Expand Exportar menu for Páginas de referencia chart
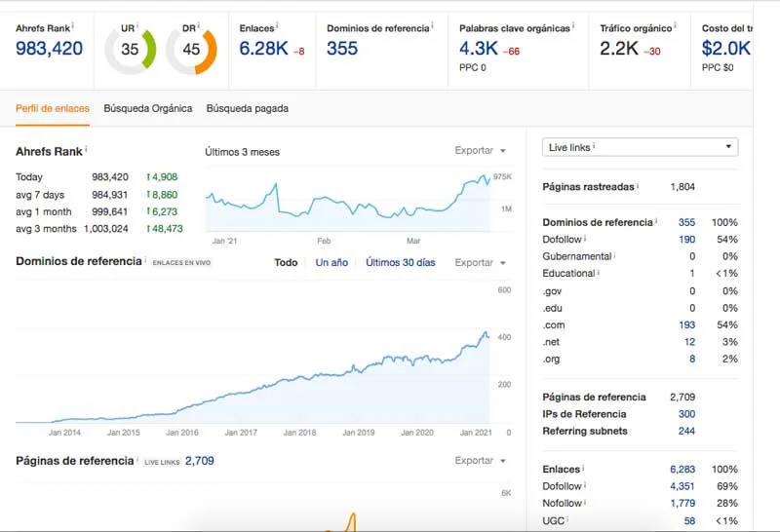 tap(480, 461)
